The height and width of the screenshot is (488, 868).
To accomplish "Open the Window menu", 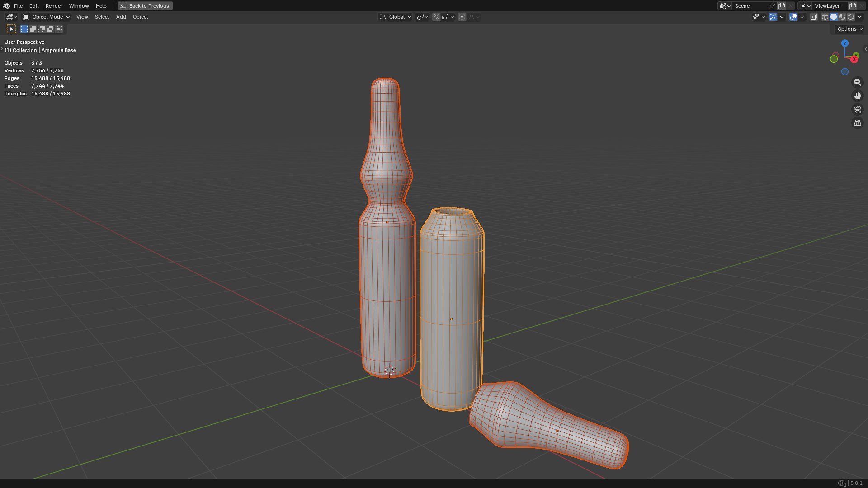I will pos(79,6).
